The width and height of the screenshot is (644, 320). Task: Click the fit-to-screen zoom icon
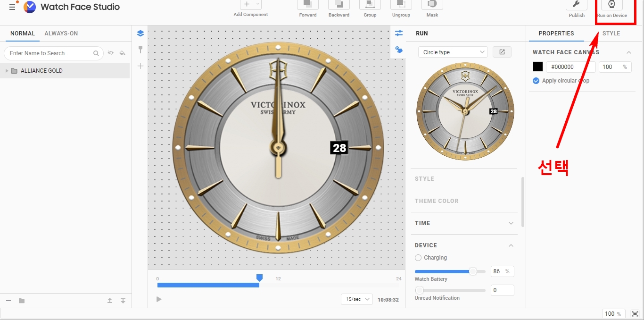pos(635,314)
